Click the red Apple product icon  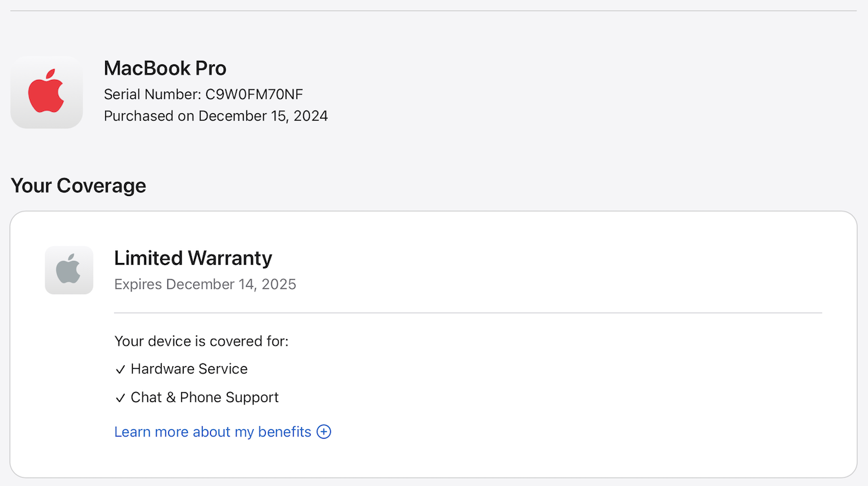(46, 92)
